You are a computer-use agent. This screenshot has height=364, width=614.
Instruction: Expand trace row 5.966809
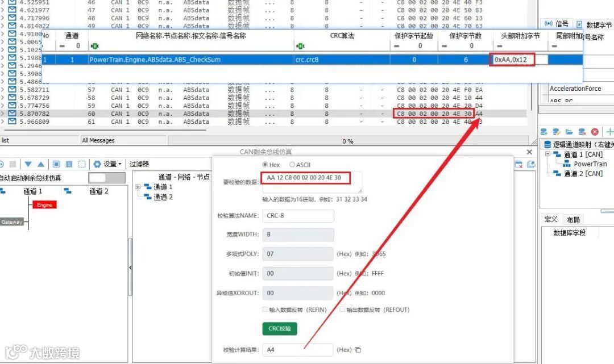click(x=3, y=121)
